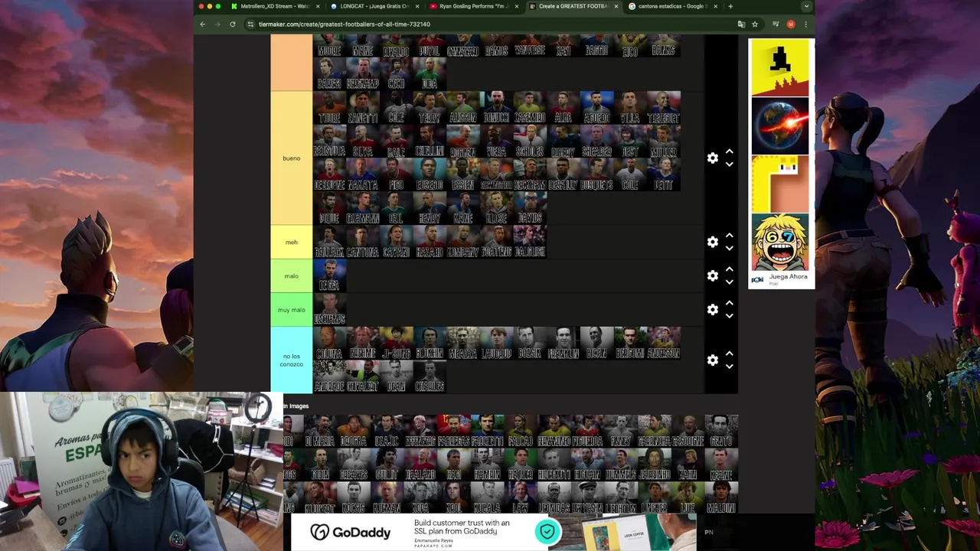Select the BECKHAM player image
This screenshot has width=980, height=551.
(530, 174)
